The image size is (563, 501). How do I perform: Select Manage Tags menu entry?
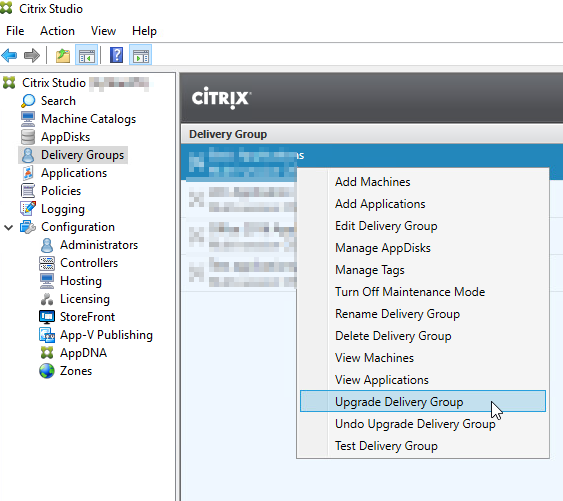[423, 270]
